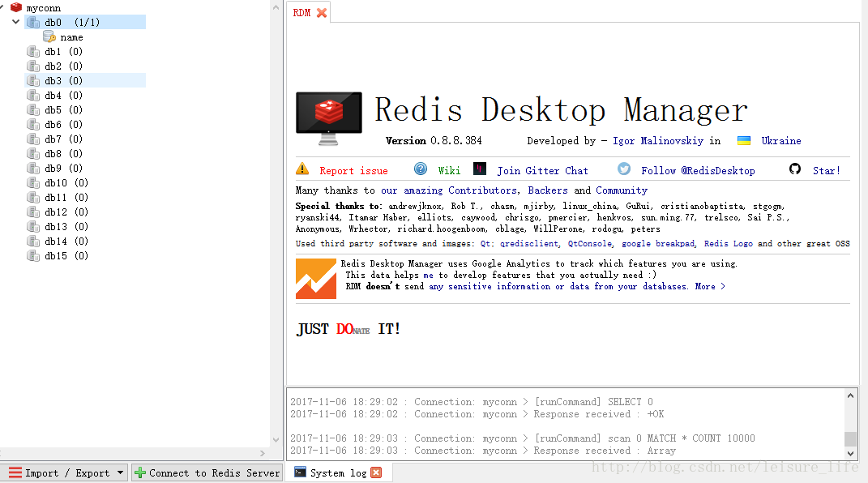Open the Community link

[622, 190]
